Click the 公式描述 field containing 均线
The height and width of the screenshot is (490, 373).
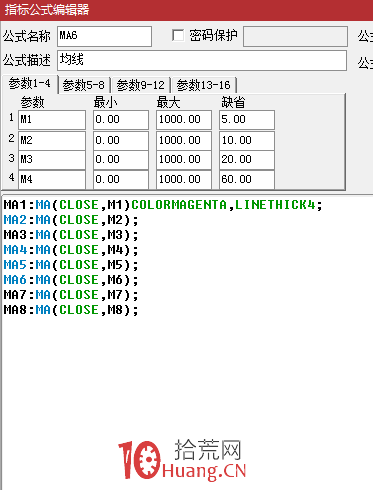pos(202,60)
